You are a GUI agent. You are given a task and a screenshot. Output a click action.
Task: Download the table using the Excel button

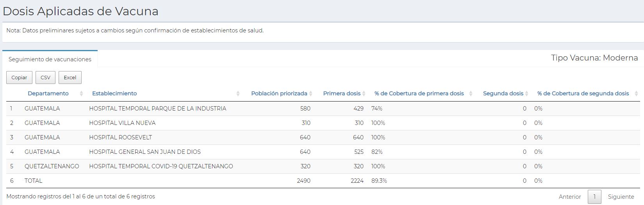(70, 77)
